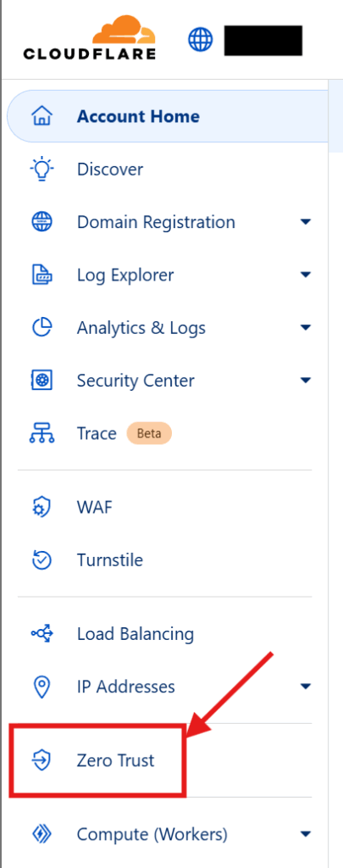343x868 pixels.
Task: Click the WAF shield gear icon
Action: 42,507
